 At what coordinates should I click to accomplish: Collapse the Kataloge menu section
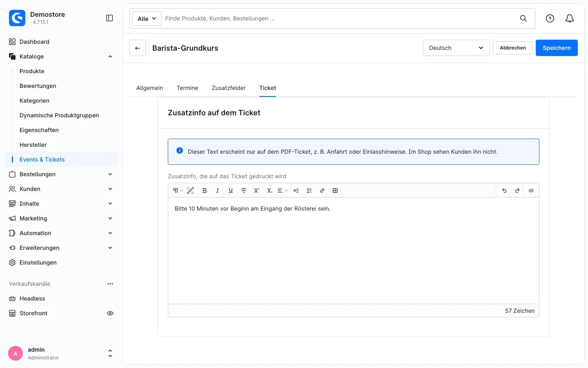pyautogui.click(x=110, y=56)
